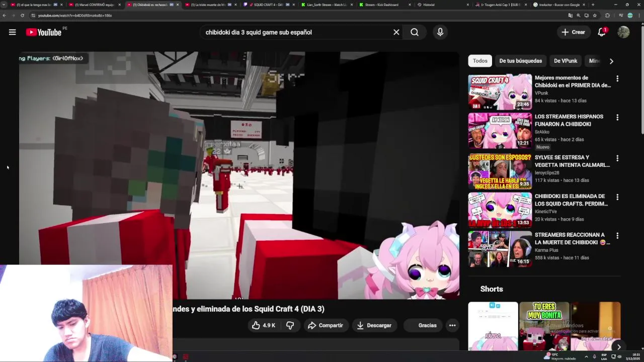Open title 'Mejores momentos de Chibidoki en el PRIMER DIA'
Screen dimensions: 644x362
pyautogui.click(x=573, y=81)
